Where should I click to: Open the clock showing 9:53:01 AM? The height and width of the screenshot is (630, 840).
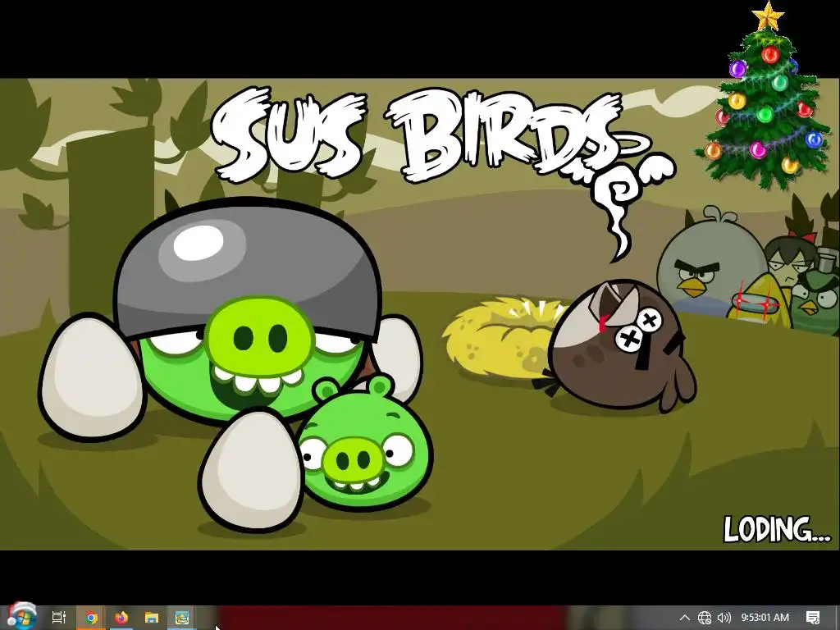pos(765,618)
